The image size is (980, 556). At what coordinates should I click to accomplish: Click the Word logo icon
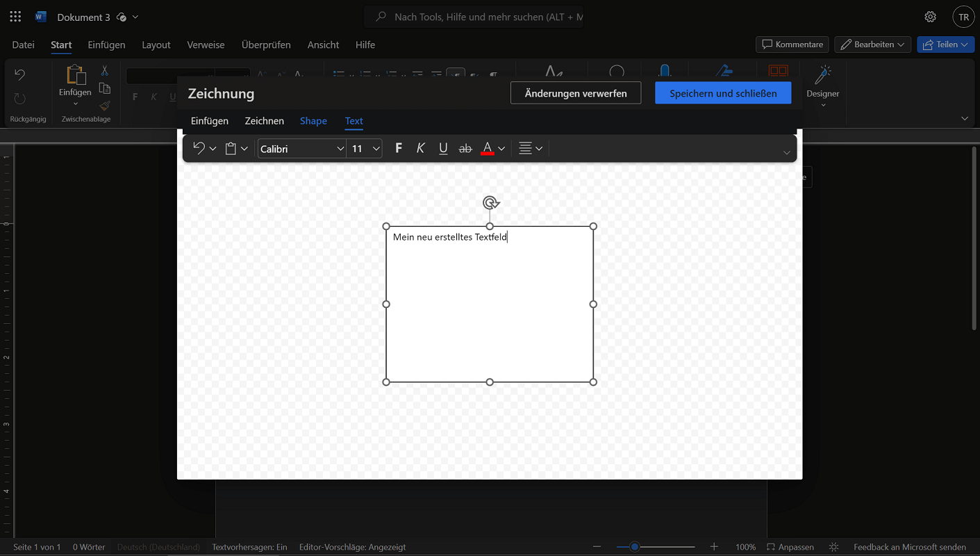point(41,17)
